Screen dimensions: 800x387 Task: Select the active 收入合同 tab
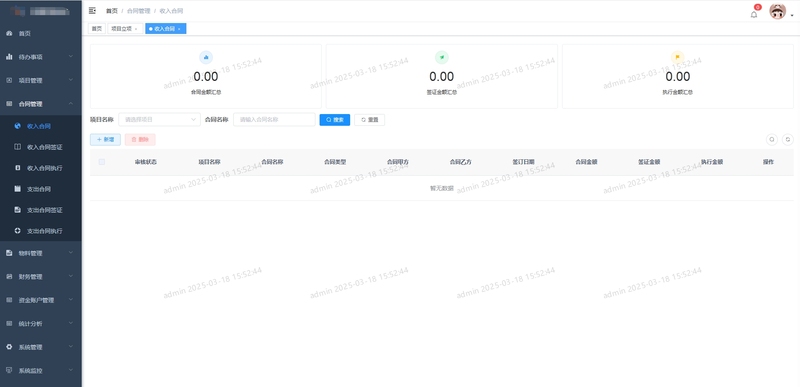(164, 29)
